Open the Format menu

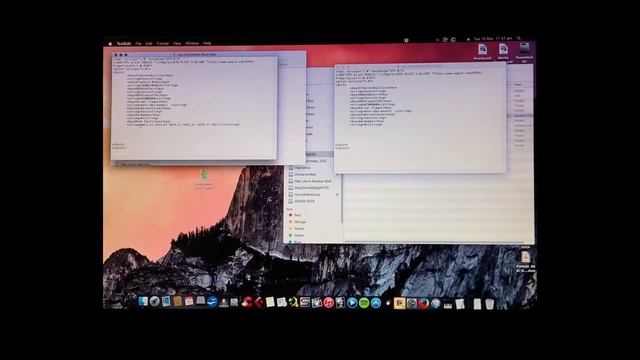tap(162, 43)
